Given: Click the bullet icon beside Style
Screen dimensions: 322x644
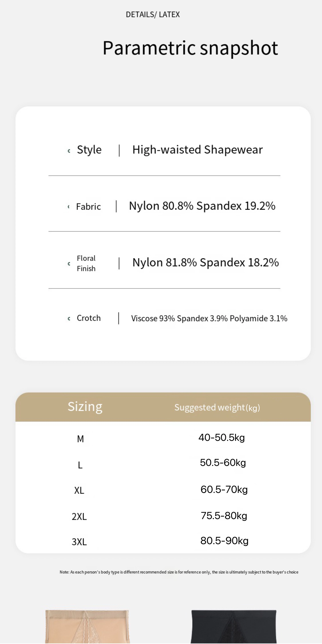Looking at the screenshot, I should coord(69,151).
